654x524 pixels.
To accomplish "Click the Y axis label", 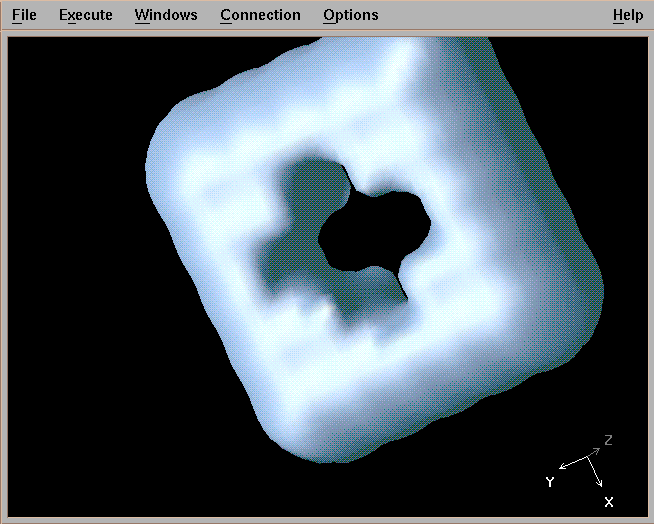I will [x=549, y=482].
